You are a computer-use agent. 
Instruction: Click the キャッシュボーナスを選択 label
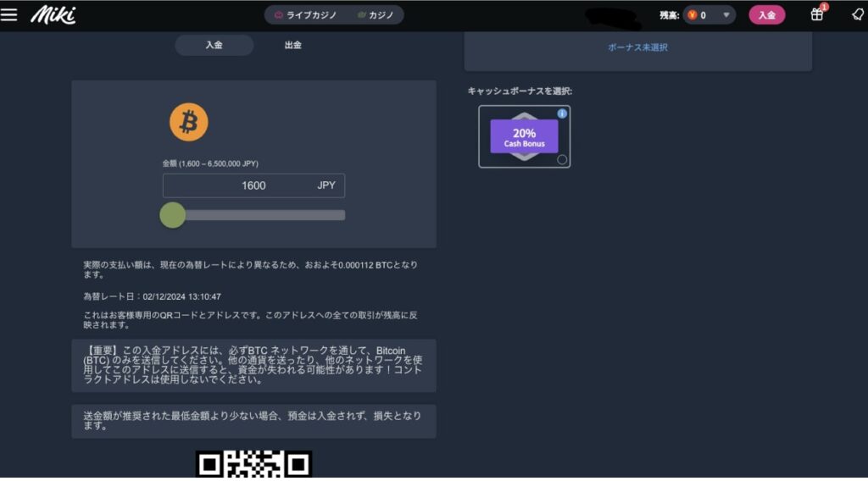click(x=520, y=91)
